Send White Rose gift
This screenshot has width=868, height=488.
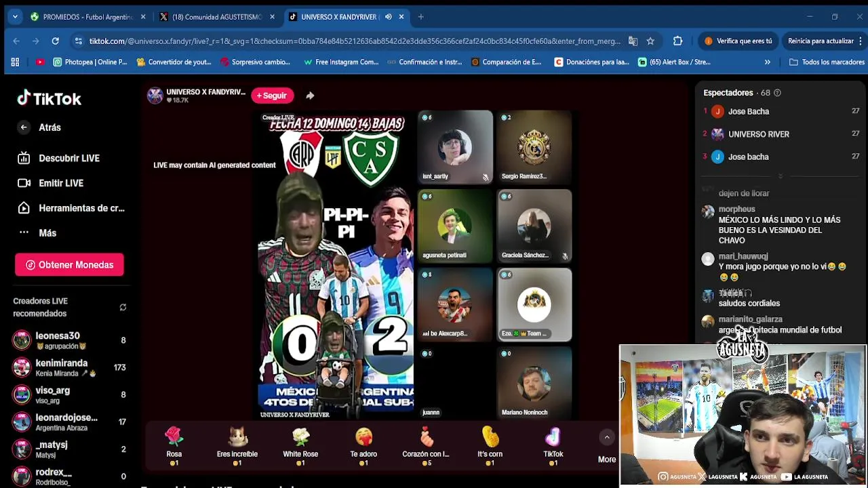(x=300, y=446)
